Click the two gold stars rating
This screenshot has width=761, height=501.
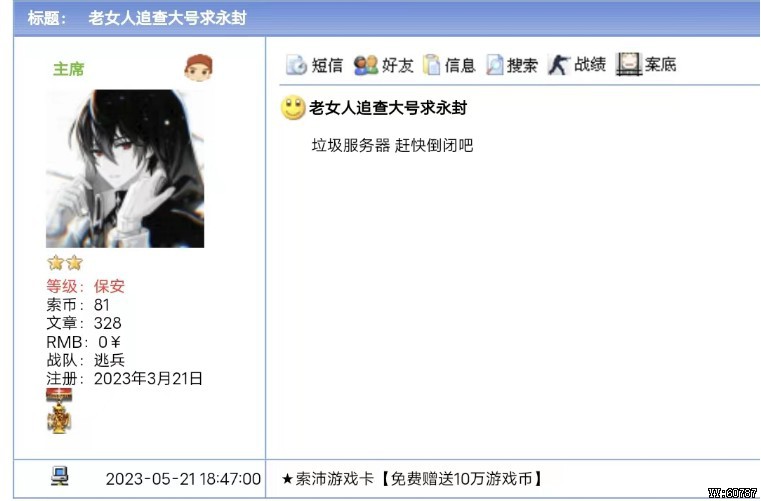[65, 263]
